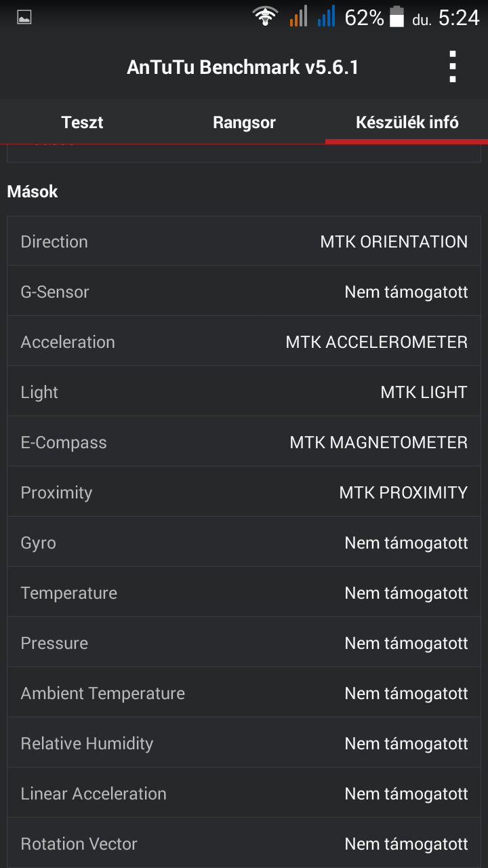Select the Ambient Temperature row

pyautogui.click(x=244, y=694)
